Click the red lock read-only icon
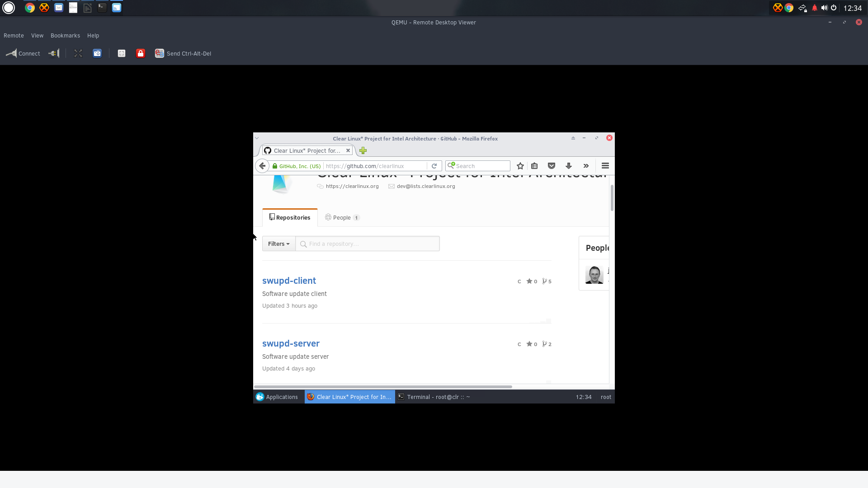 tap(141, 53)
